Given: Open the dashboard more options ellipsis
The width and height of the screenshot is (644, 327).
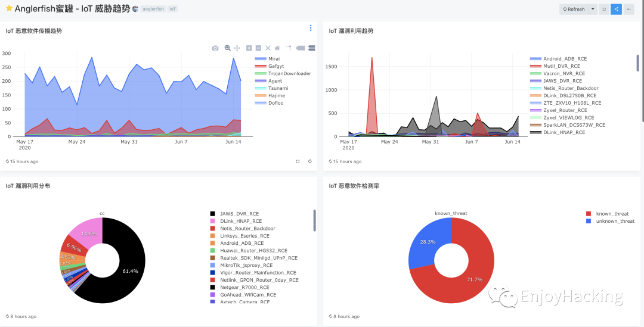Looking at the screenshot, I should click(629, 9).
